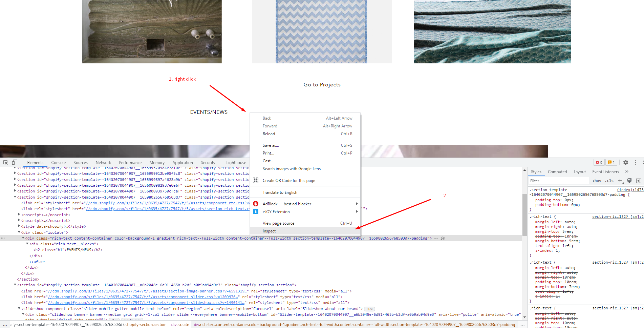The width and height of the screenshot is (644, 328).
Task: Switch to the Layout tab
Action: coord(580,172)
